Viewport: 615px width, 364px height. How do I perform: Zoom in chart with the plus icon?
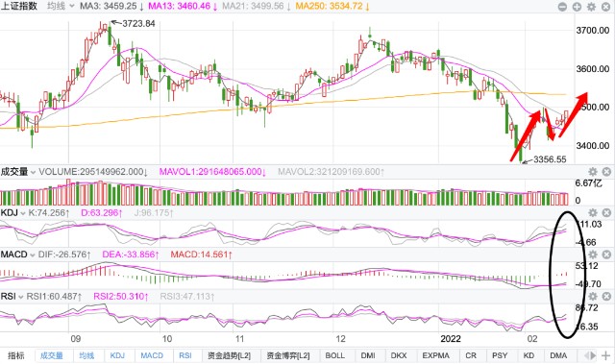tap(577, 7)
